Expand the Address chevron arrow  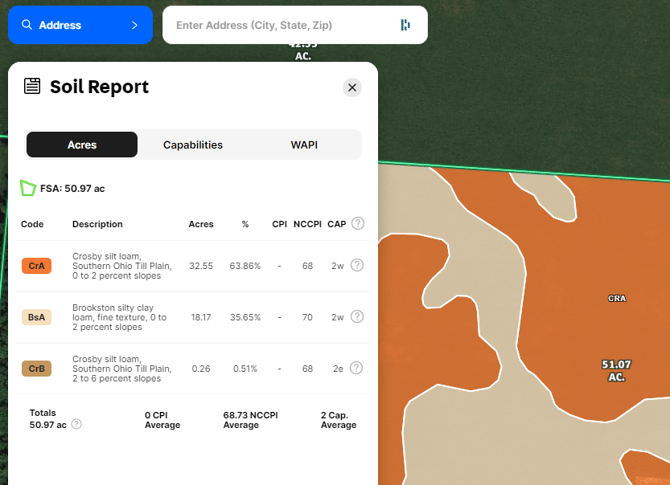pyautogui.click(x=134, y=25)
